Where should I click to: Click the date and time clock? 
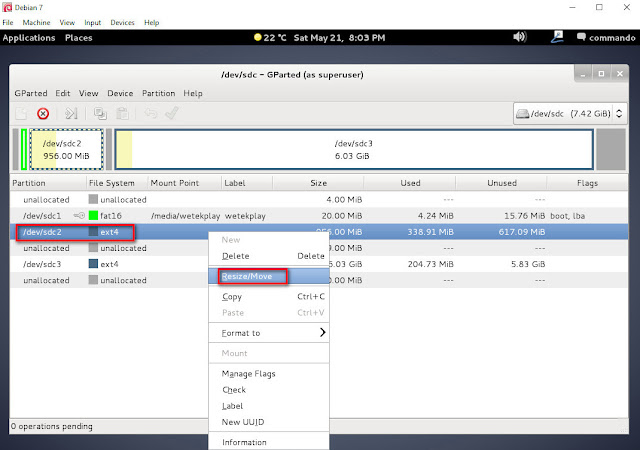tap(339, 38)
